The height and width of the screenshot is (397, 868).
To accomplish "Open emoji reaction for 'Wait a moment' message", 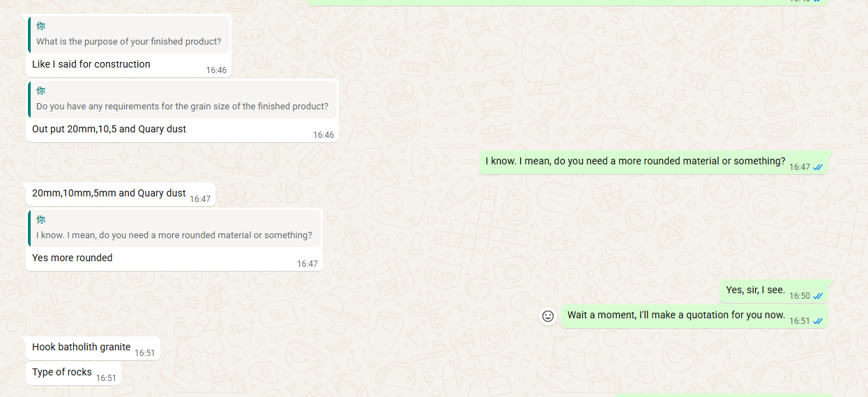I will (x=548, y=316).
